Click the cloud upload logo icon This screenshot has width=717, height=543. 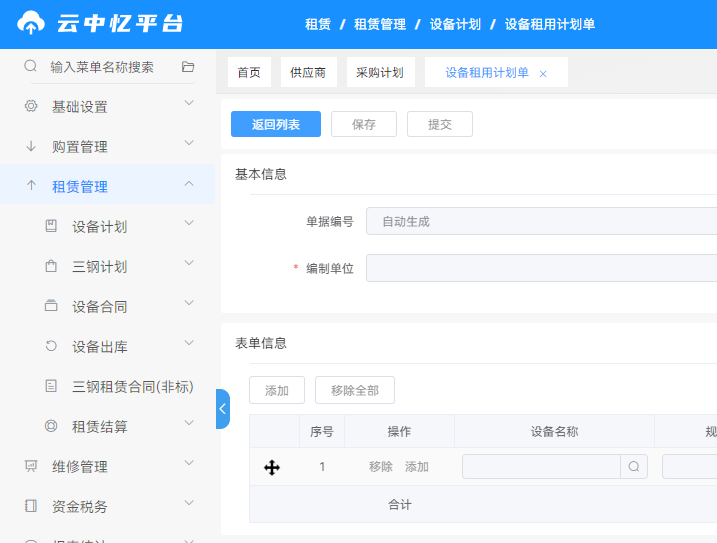click(31, 23)
